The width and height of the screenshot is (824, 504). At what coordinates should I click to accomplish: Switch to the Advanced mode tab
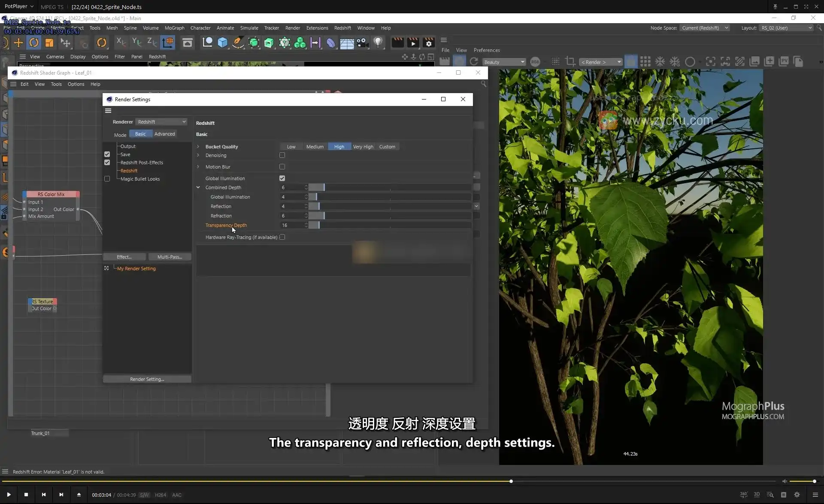pos(165,133)
